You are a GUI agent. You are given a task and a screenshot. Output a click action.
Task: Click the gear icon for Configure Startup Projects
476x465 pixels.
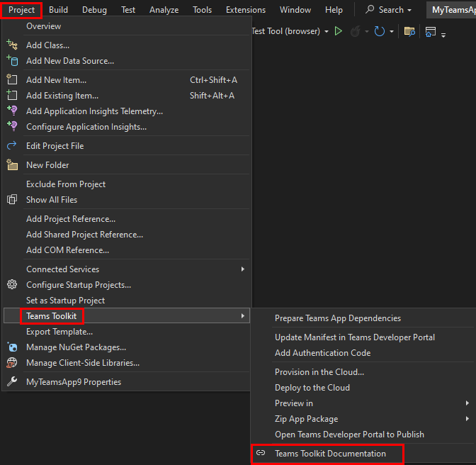coord(12,285)
